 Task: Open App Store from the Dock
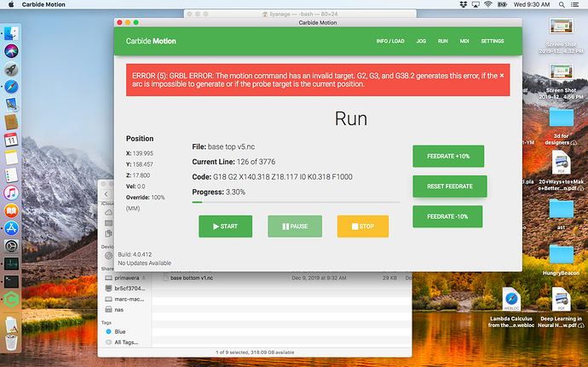(11, 228)
